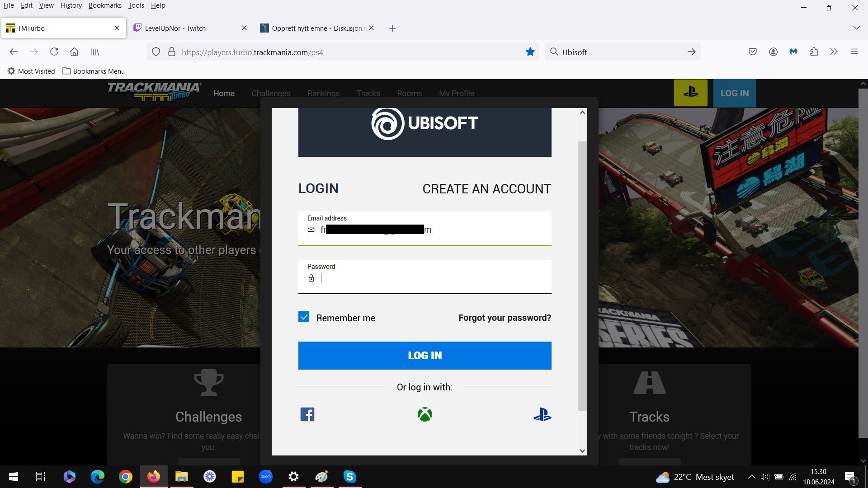This screenshot has height=488, width=868.
Task: Open the Bookmarks menu in the menu bar
Action: click(105, 5)
